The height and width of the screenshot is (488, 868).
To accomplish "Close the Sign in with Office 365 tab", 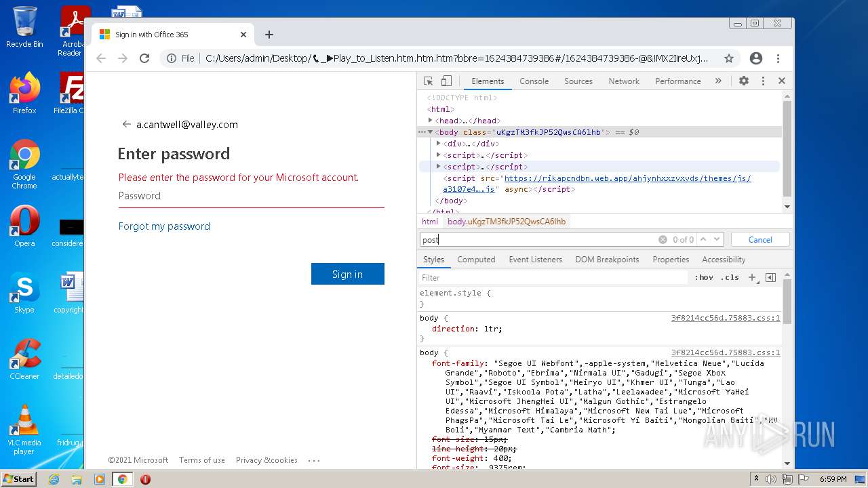I will 243,35.
